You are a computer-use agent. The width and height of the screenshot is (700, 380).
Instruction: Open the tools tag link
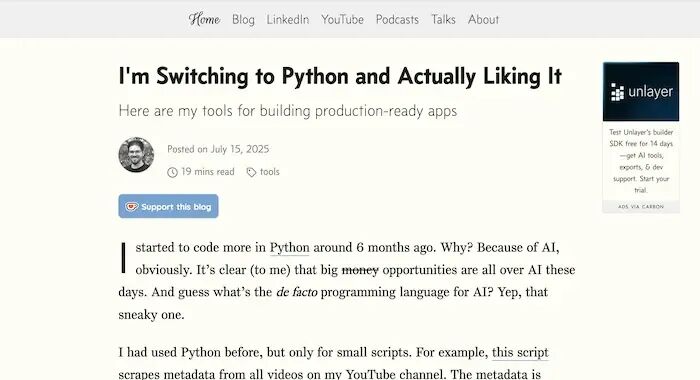[x=270, y=172]
